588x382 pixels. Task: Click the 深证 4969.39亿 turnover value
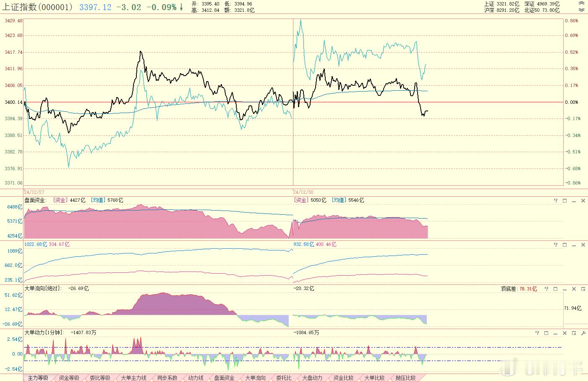[542, 4]
